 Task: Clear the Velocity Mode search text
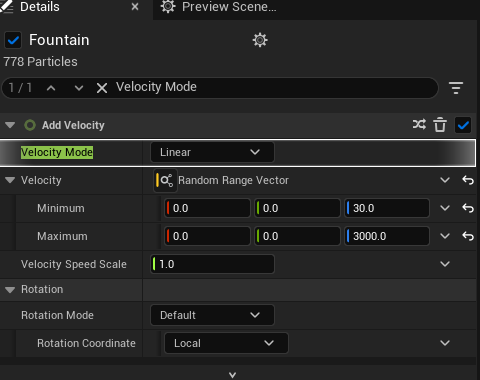102,88
